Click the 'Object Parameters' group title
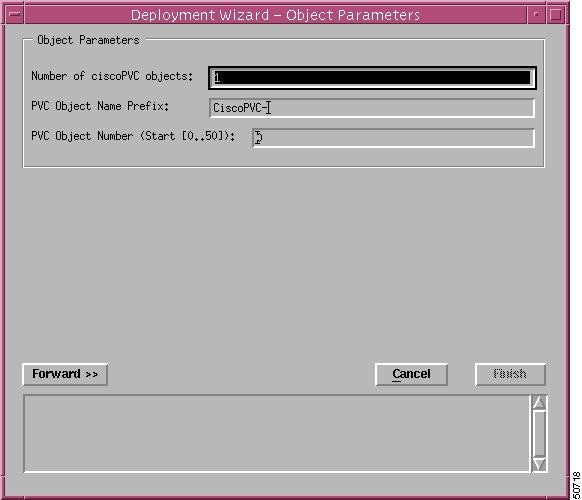This screenshot has width=582, height=500. [x=88, y=40]
